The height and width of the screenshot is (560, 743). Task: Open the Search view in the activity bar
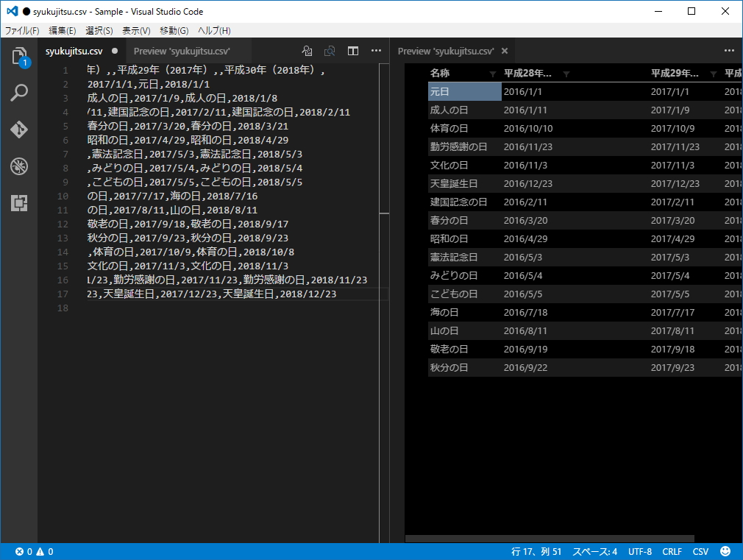tap(19, 93)
